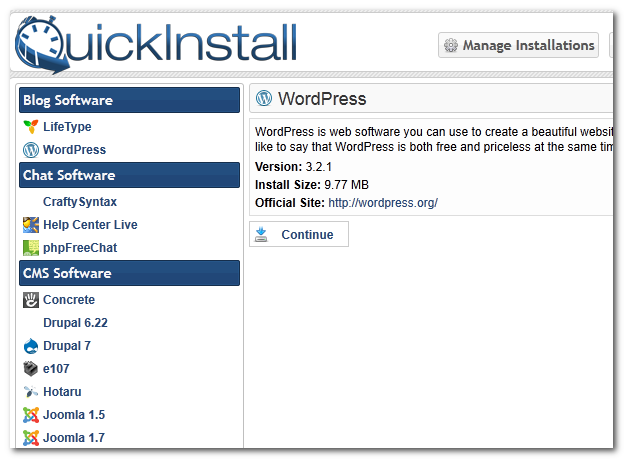624x459 pixels.
Task: Click the Install Size 9.77 MB text
Action: 312,185
